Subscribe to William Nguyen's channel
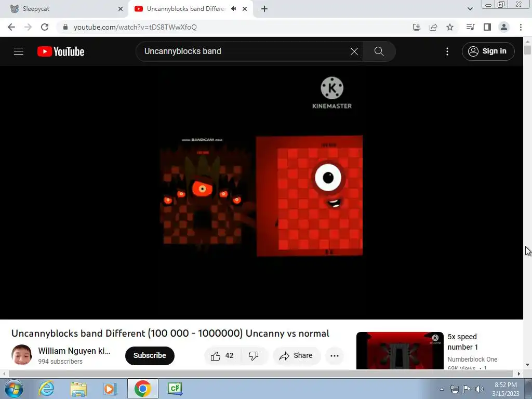The image size is (532, 399). click(150, 355)
